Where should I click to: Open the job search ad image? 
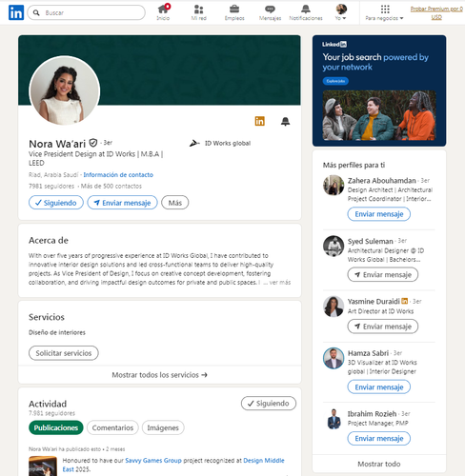379,115
